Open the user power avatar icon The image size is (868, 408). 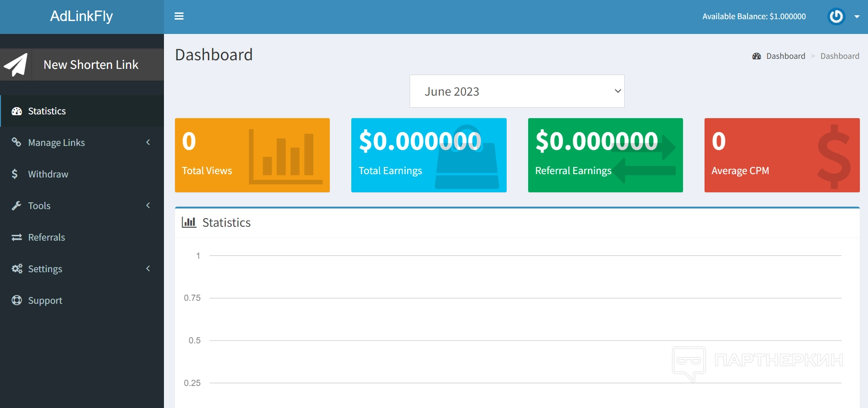tap(836, 16)
